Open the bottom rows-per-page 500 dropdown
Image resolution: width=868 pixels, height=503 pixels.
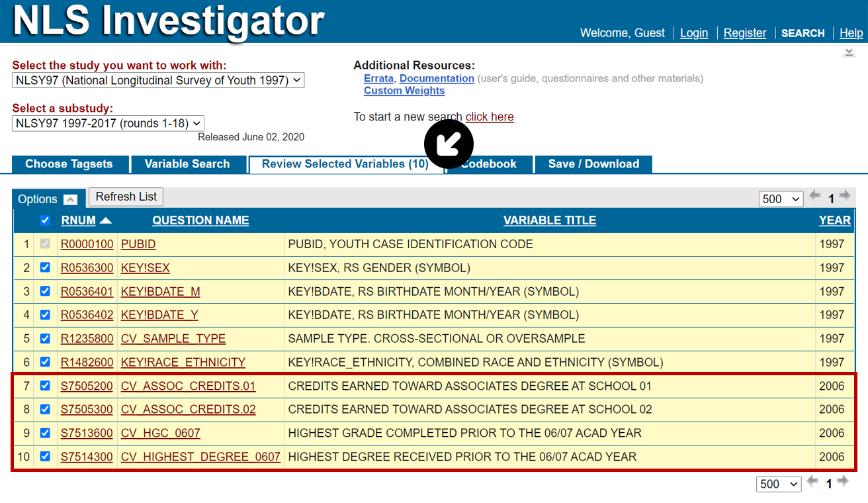click(x=779, y=484)
